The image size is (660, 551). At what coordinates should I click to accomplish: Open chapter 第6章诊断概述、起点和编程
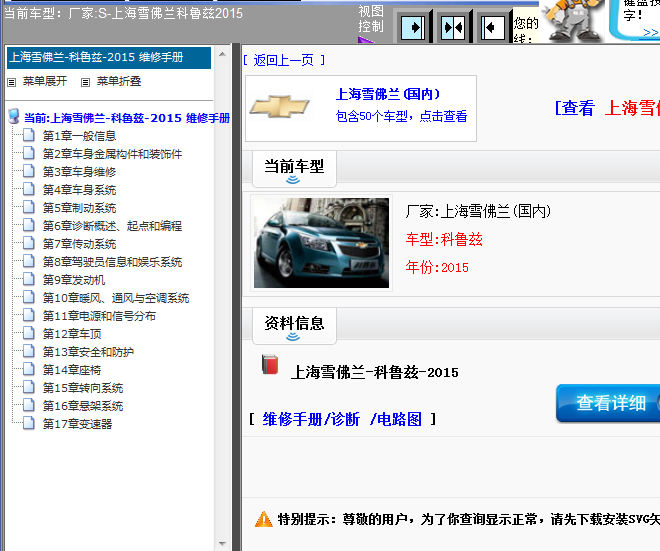[x=112, y=226]
